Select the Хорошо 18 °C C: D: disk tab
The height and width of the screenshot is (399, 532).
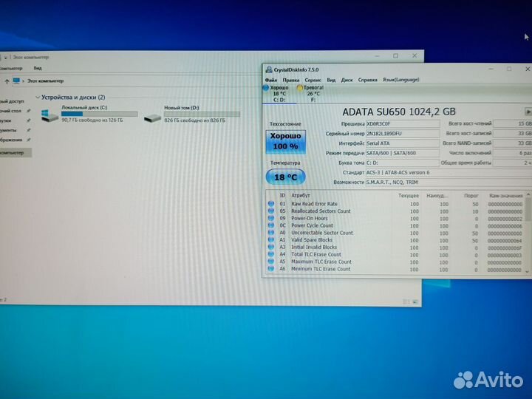click(x=279, y=94)
